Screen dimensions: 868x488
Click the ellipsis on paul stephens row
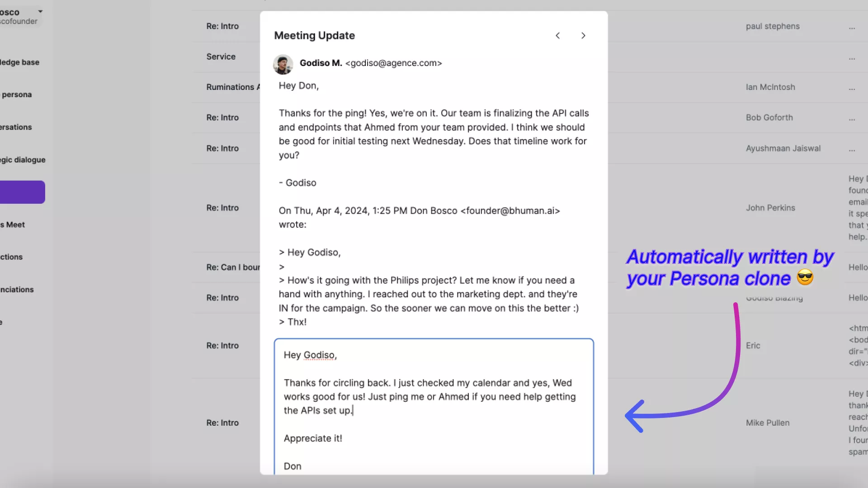click(x=852, y=27)
